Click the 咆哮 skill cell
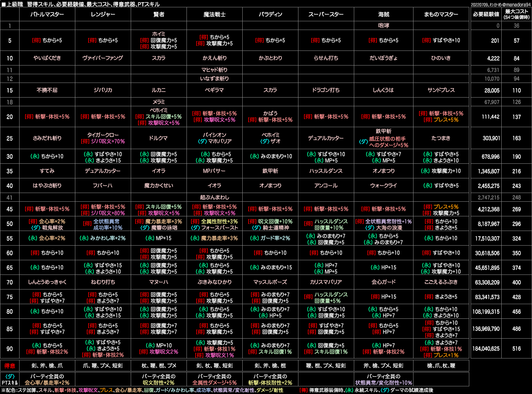The image size is (532, 394). coord(383,26)
